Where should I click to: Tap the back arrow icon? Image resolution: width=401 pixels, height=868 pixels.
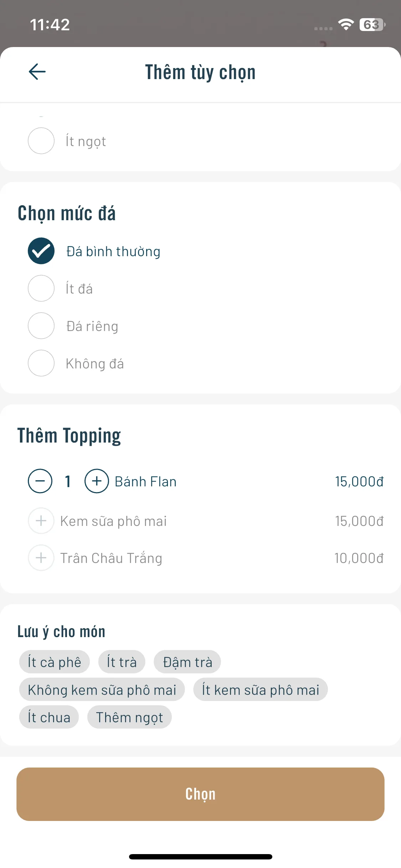(x=37, y=72)
